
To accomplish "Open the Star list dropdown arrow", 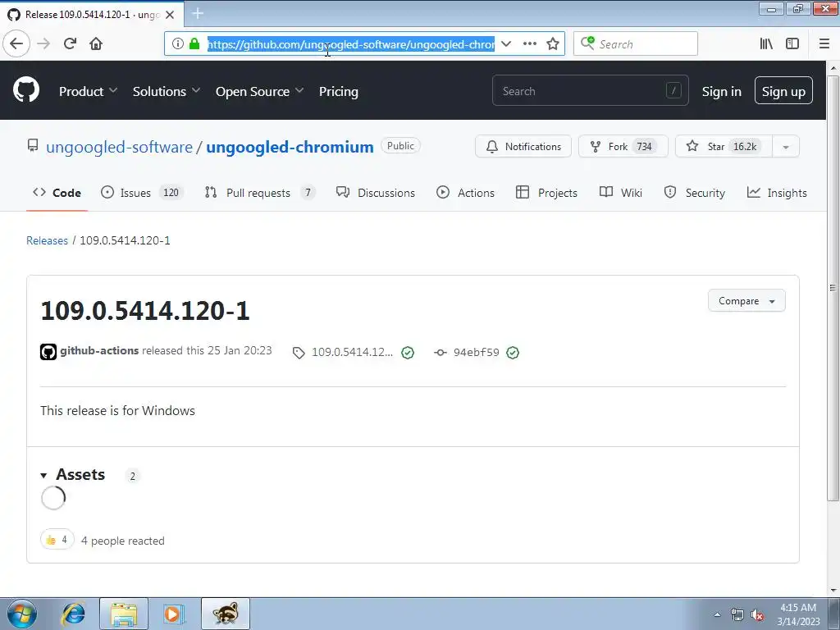I will tap(785, 146).
